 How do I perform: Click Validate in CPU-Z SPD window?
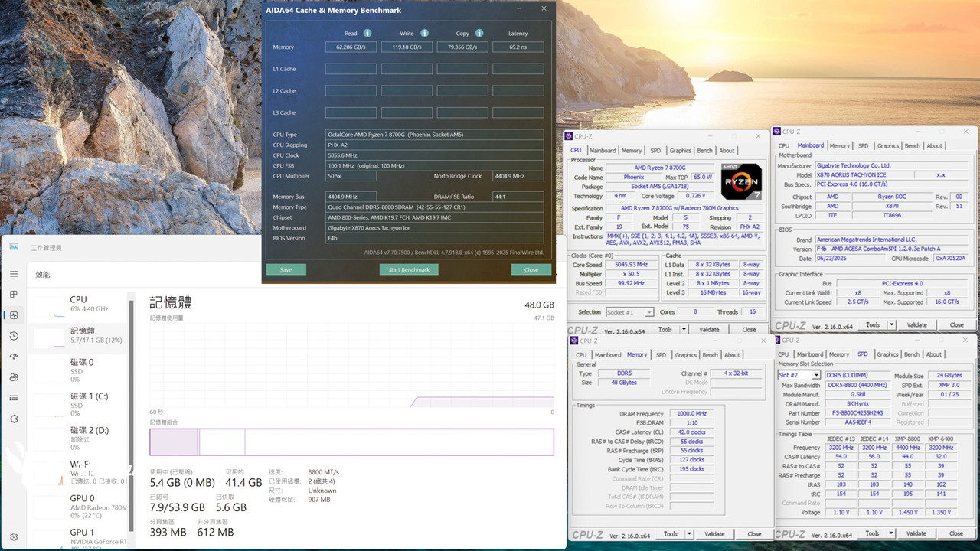pyautogui.click(x=916, y=533)
